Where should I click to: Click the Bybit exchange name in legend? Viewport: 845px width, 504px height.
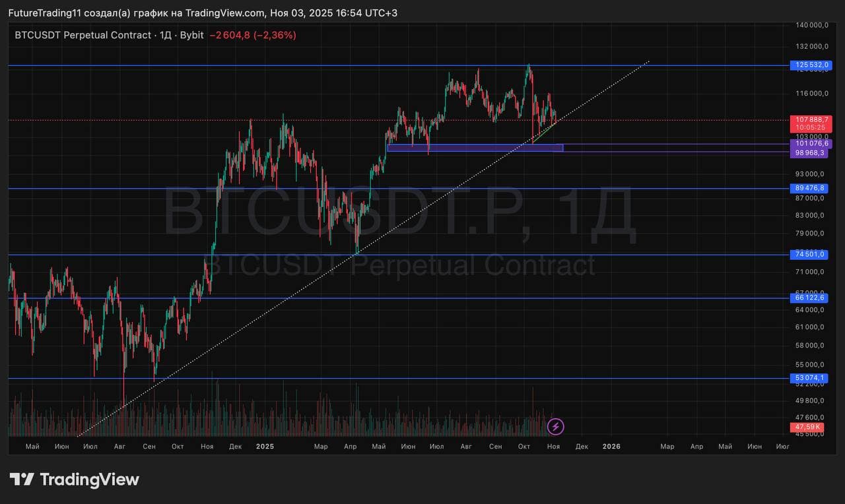191,35
